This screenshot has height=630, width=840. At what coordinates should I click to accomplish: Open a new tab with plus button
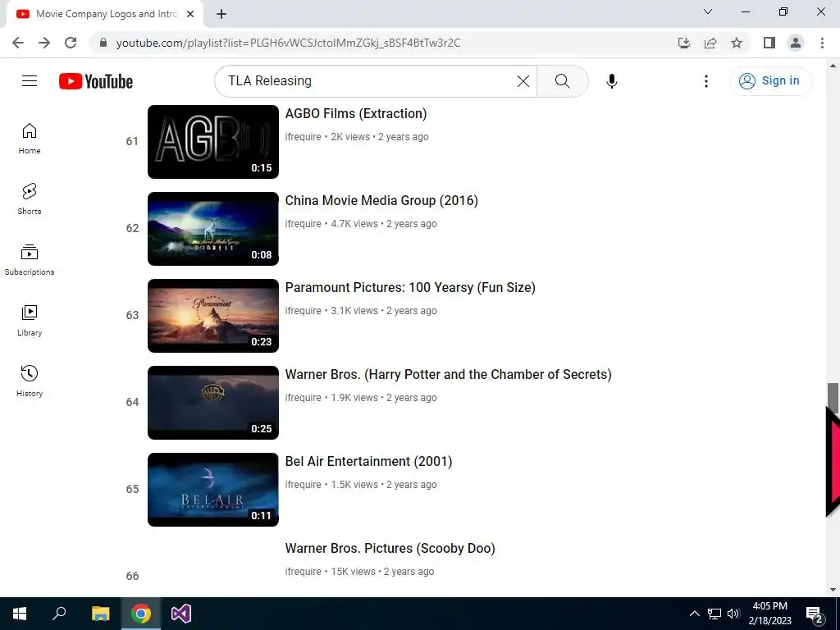coord(221,14)
